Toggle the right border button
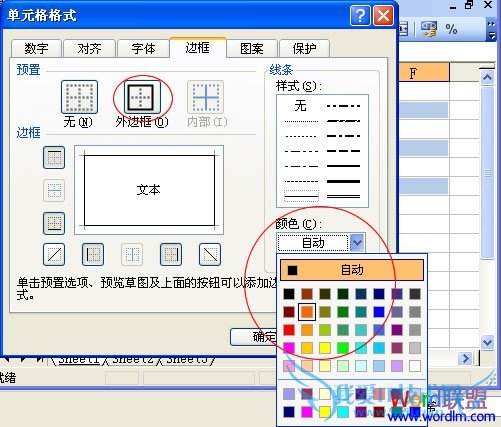 (171, 255)
